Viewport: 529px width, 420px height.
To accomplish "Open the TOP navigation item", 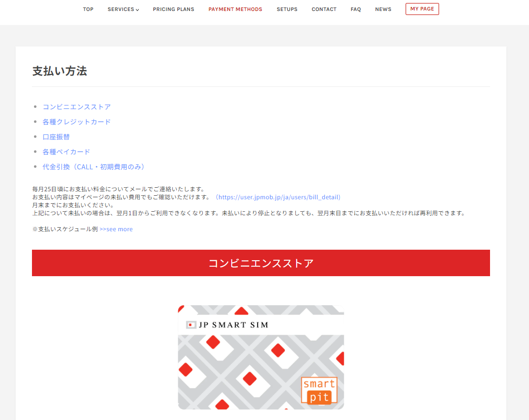I will (88, 9).
